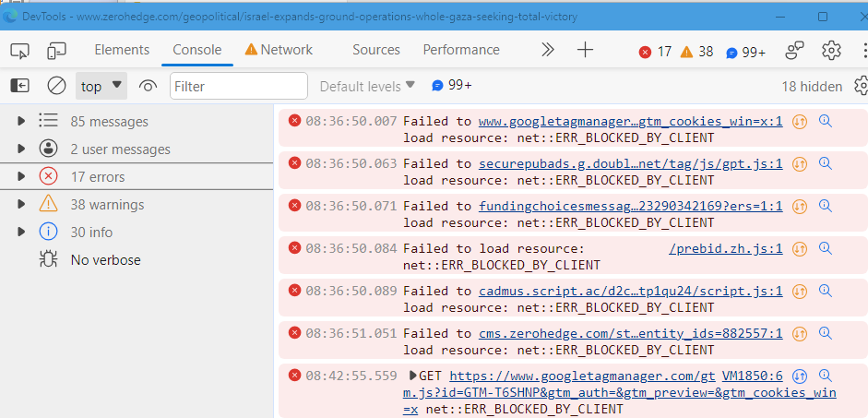Click magnifier icon on VM1850 GET row
868x418 pixels.
pos(826,376)
